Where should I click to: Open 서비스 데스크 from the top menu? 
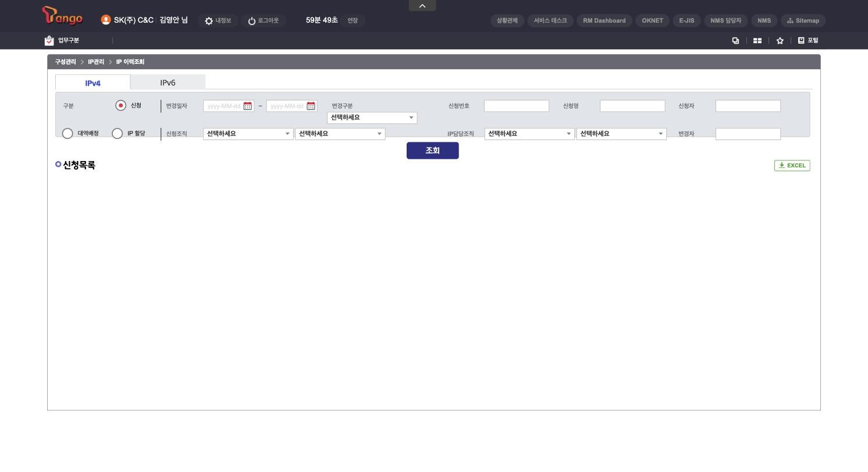pyautogui.click(x=550, y=20)
